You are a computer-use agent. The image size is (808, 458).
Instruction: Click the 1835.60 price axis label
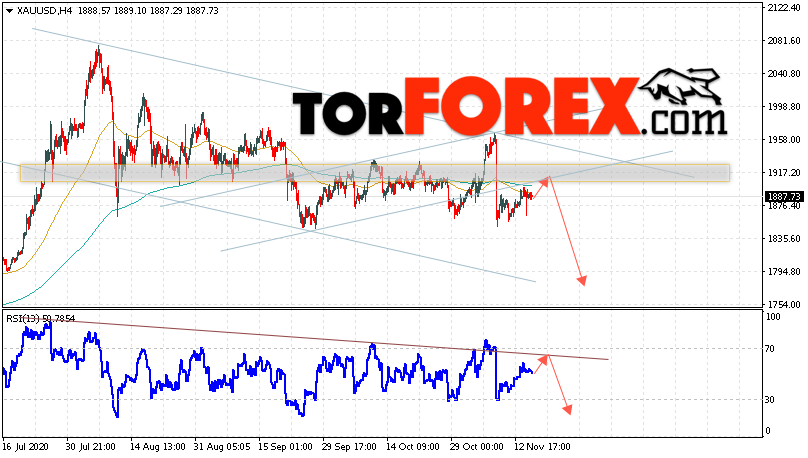(783, 239)
